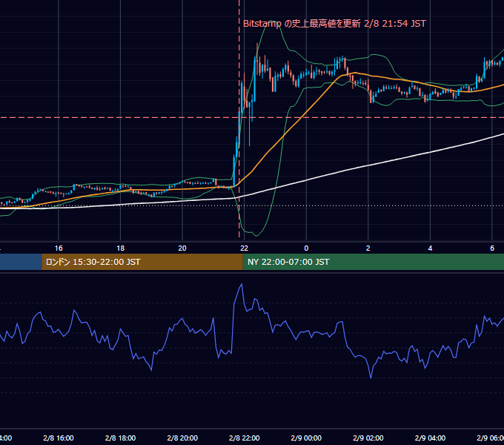Image resolution: width=504 pixels, height=445 pixels.
Task: Click hour label 6 on upper time axis
Action: [x=492, y=248]
